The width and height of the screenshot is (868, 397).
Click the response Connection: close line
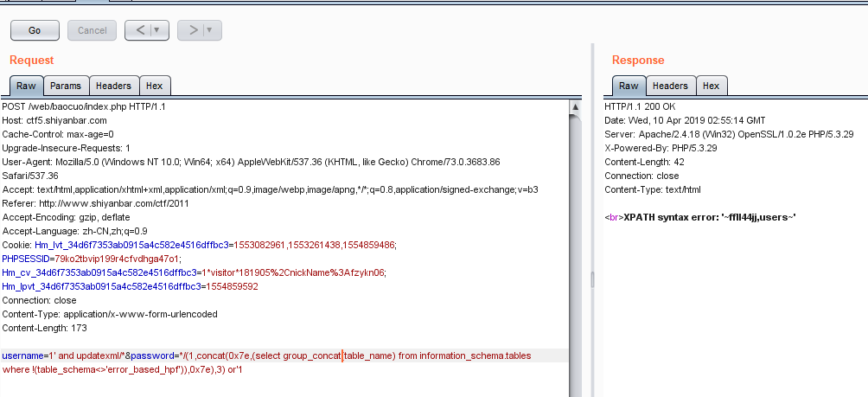pyautogui.click(x=641, y=176)
